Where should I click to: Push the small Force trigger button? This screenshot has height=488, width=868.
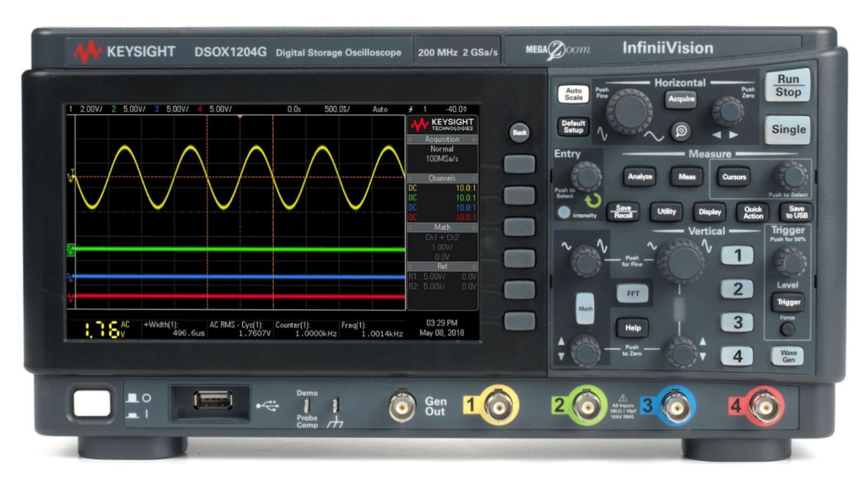click(788, 329)
